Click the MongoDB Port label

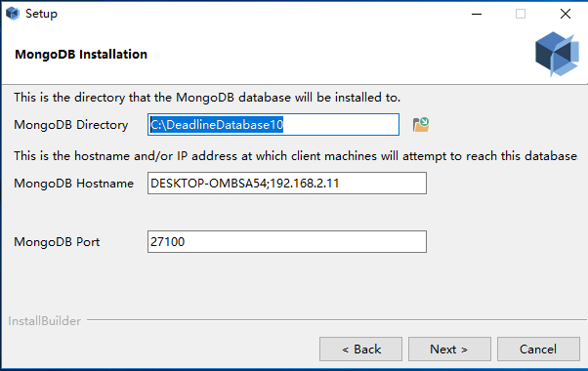(x=57, y=242)
